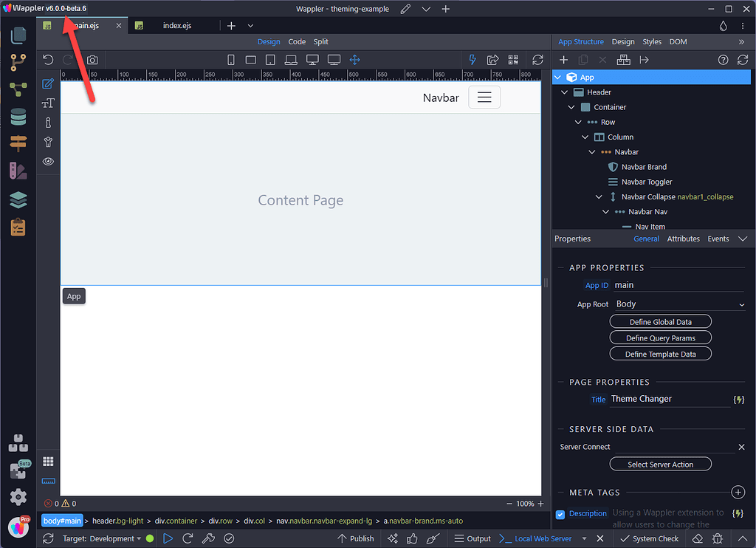Click the Select Server Action button

tap(660, 463)
